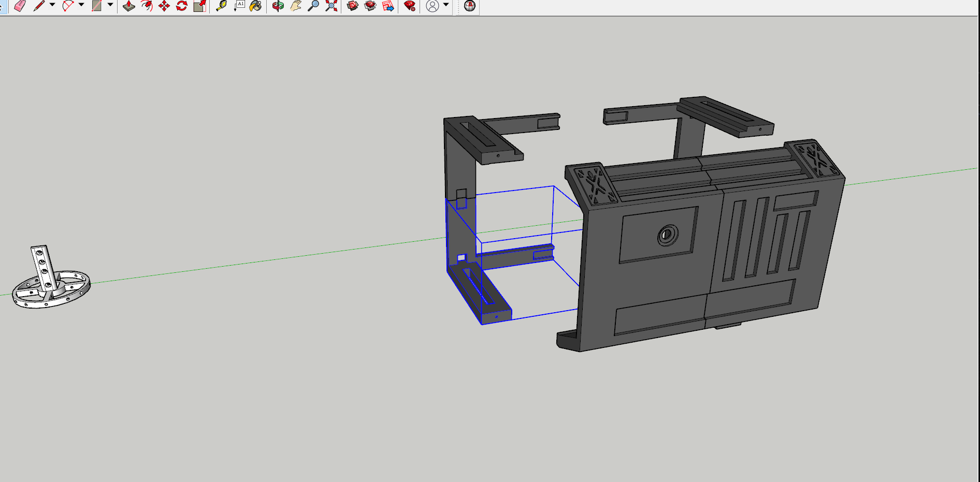Image resolution: width=980 pixels, height=482 pixels.
Task: Click the globe geo-location toolbar icon
Action: click(x=470, y=6)
